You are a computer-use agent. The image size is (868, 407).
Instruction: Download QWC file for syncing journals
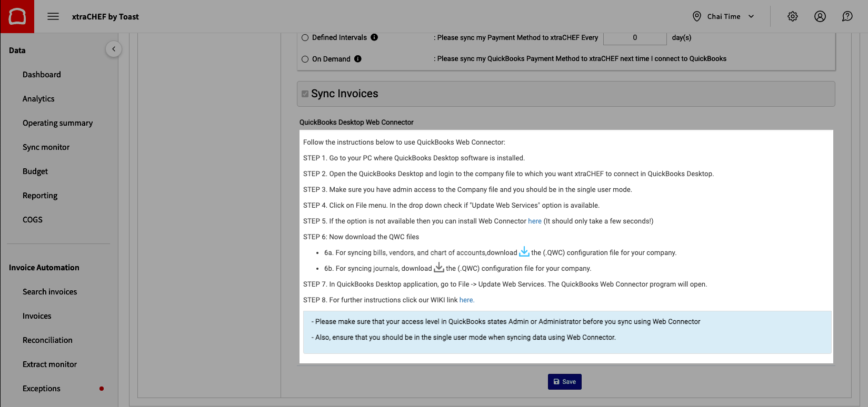(438, 268)
